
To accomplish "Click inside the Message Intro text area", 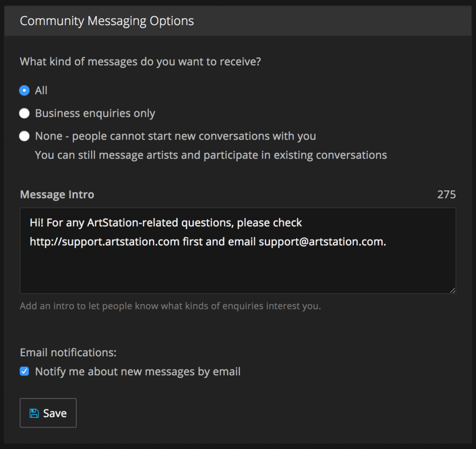I will (238, 270).
